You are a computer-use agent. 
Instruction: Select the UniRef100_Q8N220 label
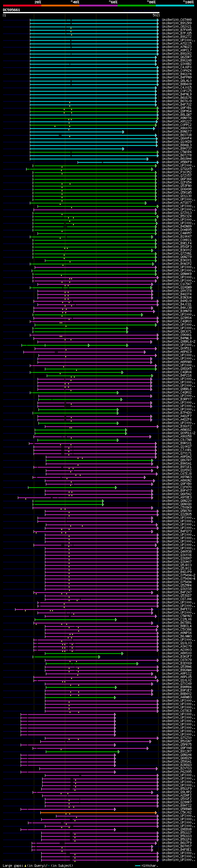point(177,501)
